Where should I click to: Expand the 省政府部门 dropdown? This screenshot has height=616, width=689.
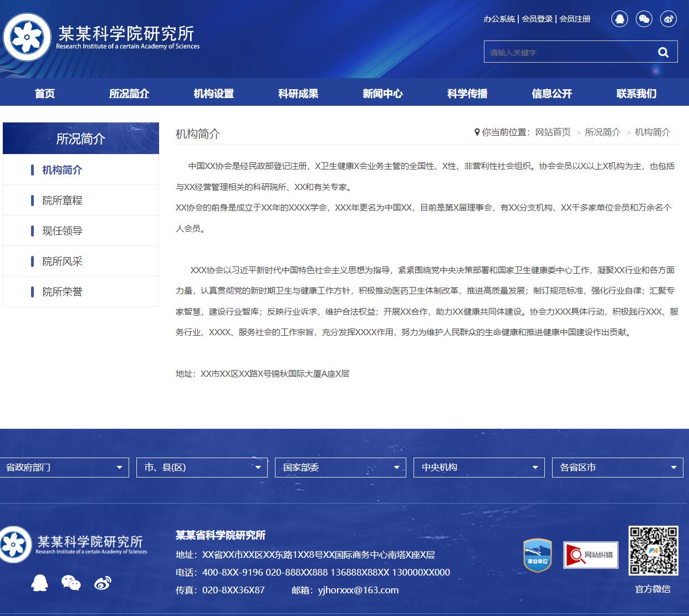click(x=64, y=468)
